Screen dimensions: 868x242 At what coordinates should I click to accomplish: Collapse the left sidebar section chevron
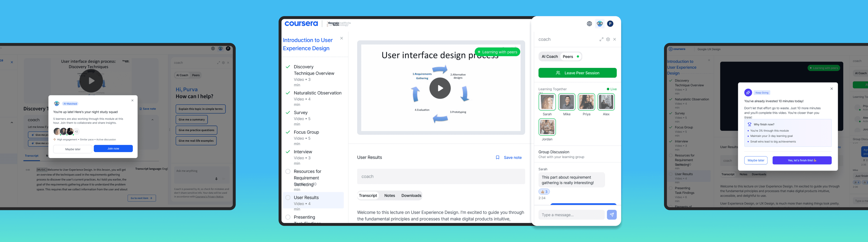(12, 122)
